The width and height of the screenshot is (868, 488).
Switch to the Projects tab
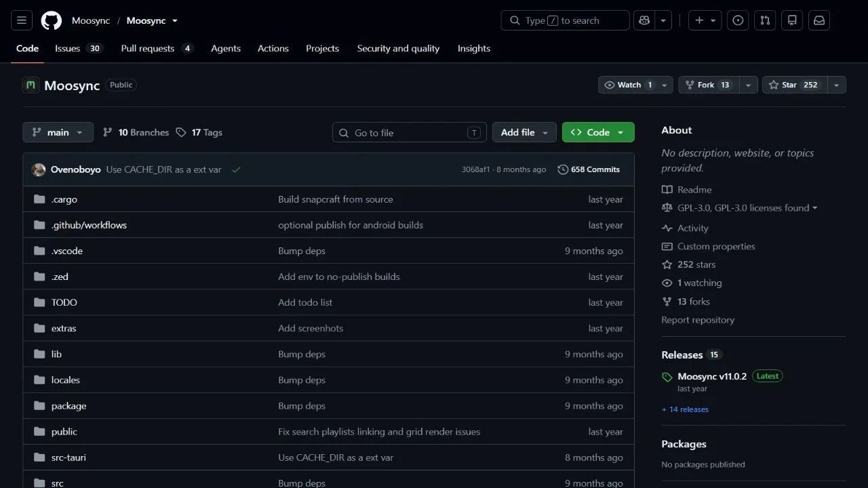[x=322, y=49]
